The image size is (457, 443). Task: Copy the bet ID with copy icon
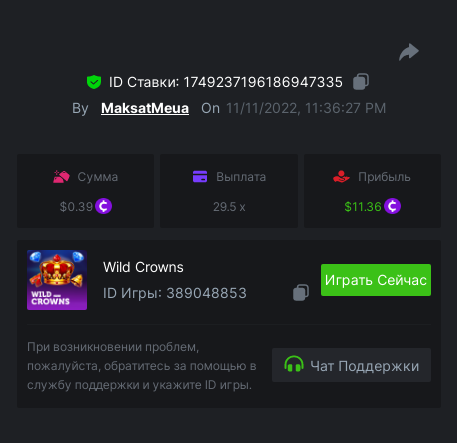coord(361,82)
